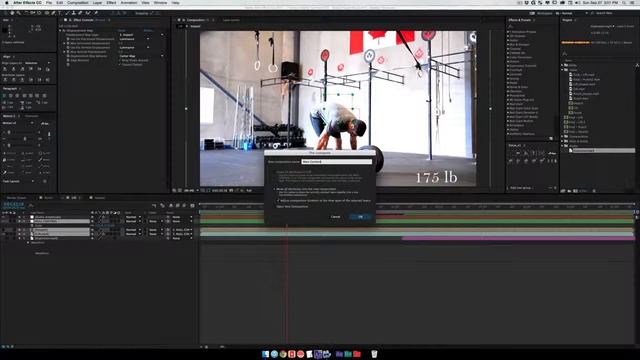Click the timeline zoom slider at bottom
640x360 pixels.
pyautogui.click(x=212, y=347)
